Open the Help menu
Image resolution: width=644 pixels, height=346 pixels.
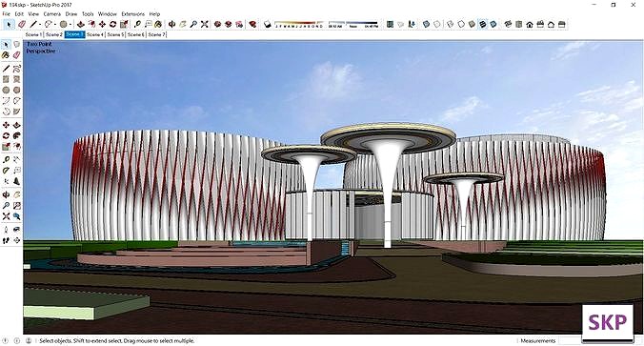(154, 14)
